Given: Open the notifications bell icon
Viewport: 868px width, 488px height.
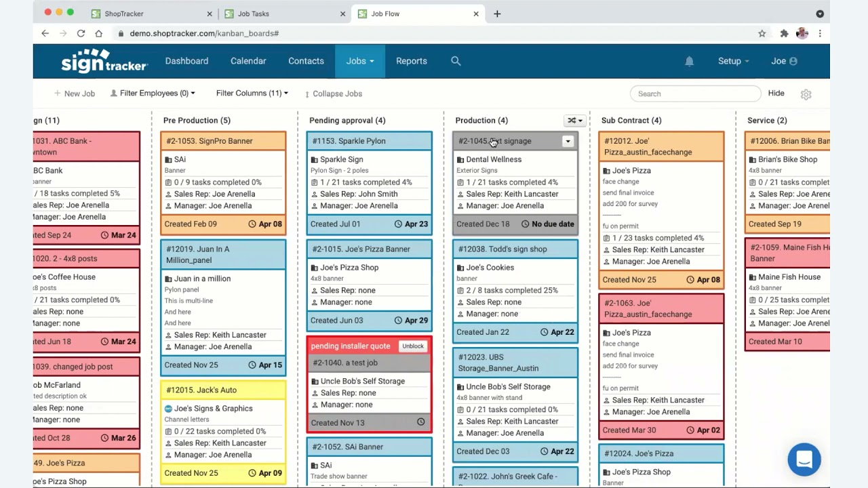Looking at the screenshot, I should point(689,61).
